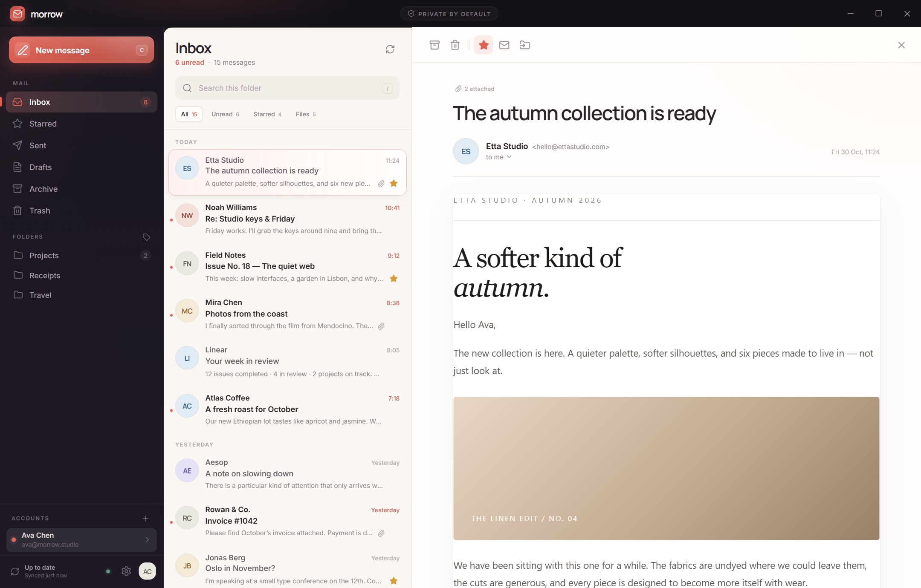This screenshot has height=588, width=921.
Task: Click the folder tag icon beside FOLDERS
Action: 146,237
